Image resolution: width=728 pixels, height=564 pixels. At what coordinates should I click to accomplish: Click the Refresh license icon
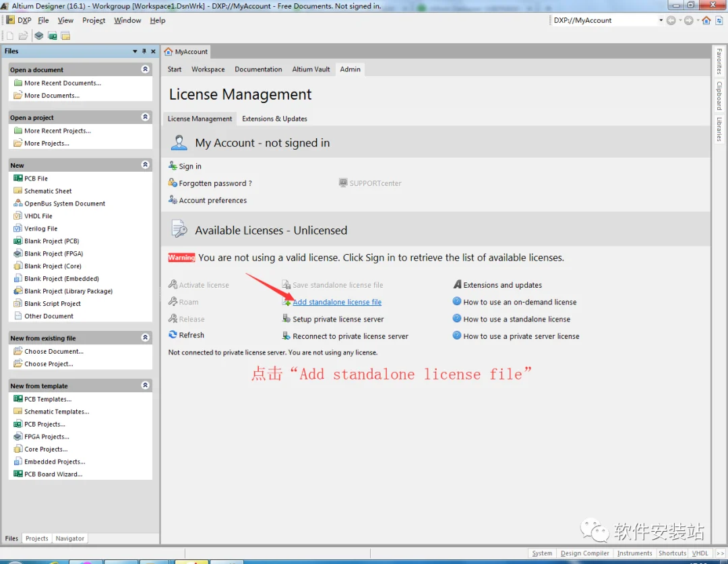pyautogui.click(x=173, y=335)
